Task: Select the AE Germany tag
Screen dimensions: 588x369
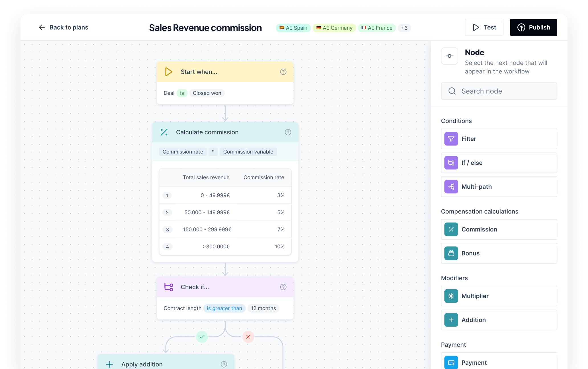Action: 334,28
